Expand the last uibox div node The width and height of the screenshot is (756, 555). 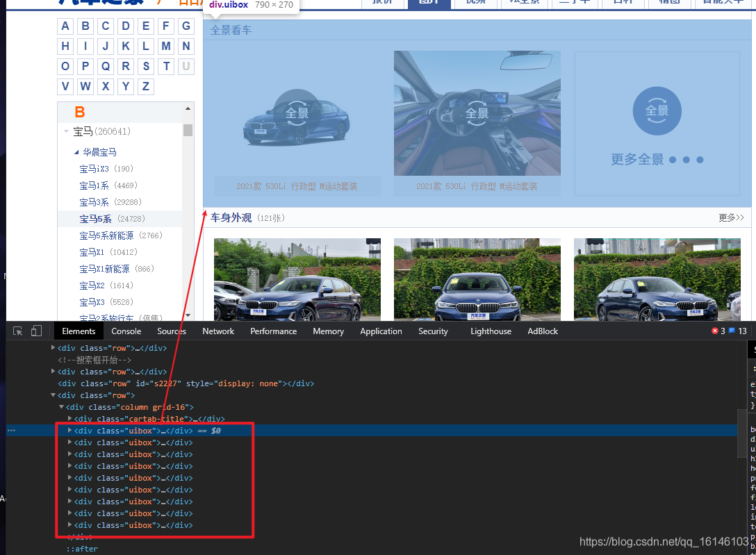[x=70, y=525]
